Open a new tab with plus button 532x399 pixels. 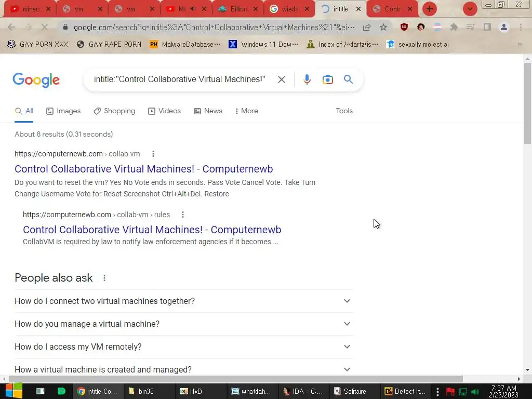point(430,9)
